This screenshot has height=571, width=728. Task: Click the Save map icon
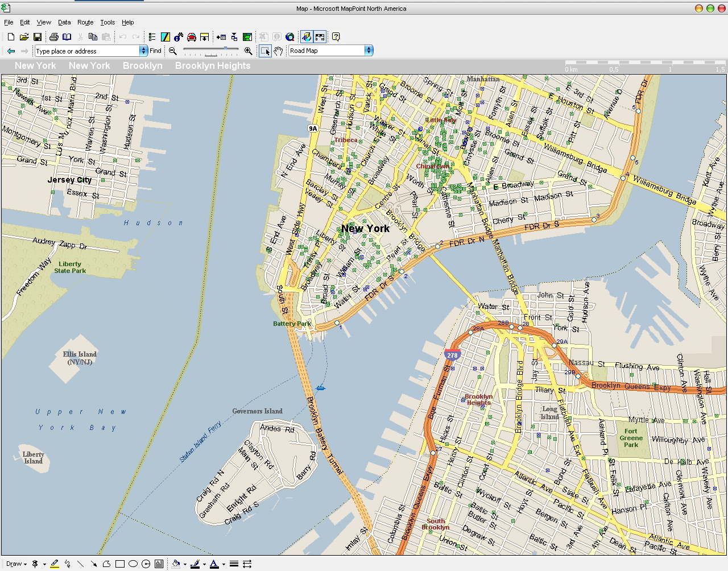(37, 37)
